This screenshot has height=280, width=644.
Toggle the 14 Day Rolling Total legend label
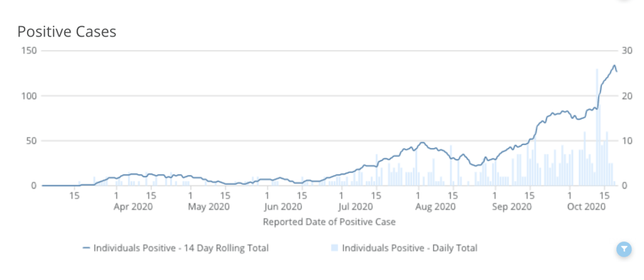(181, 248)
